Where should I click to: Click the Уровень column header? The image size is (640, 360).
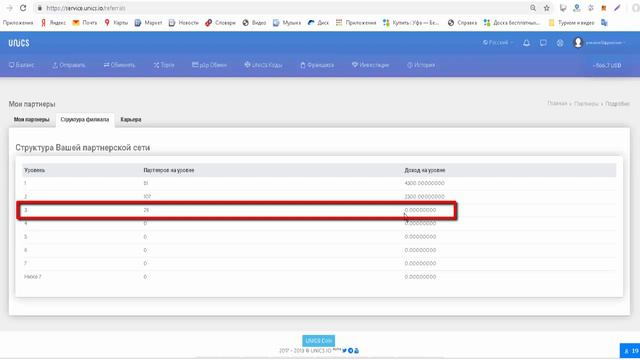click(x=34, y=170)
